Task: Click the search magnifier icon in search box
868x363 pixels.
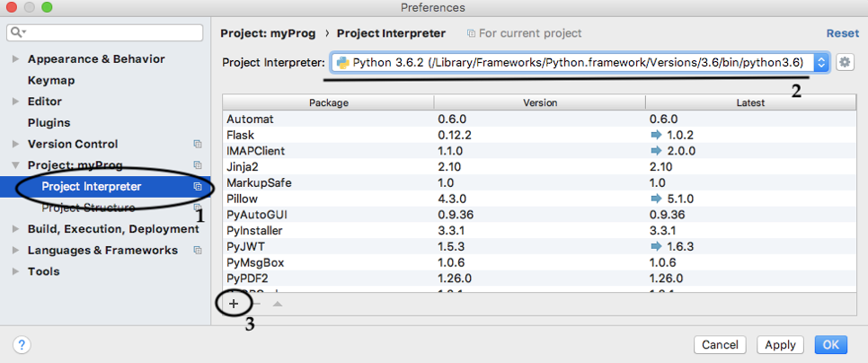Action: 17,33
